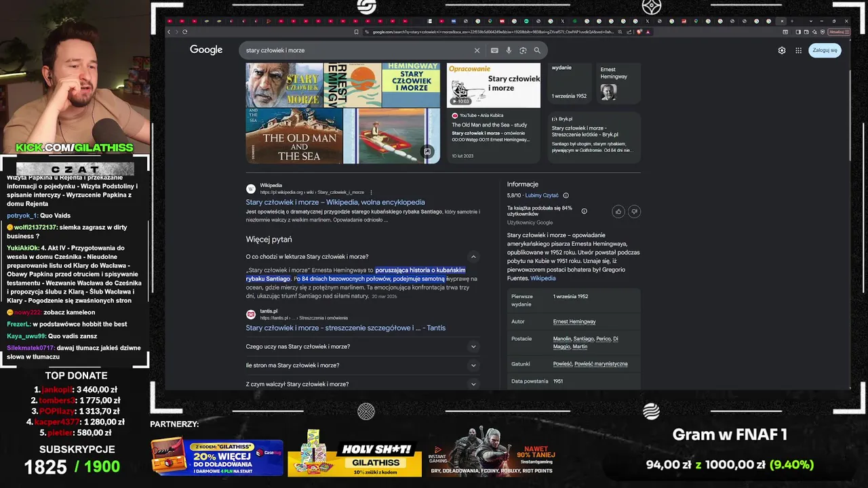Click the 'Gram w FNAF 1' goal text
The width and height of the screenshot is (868, 488).
729,435
